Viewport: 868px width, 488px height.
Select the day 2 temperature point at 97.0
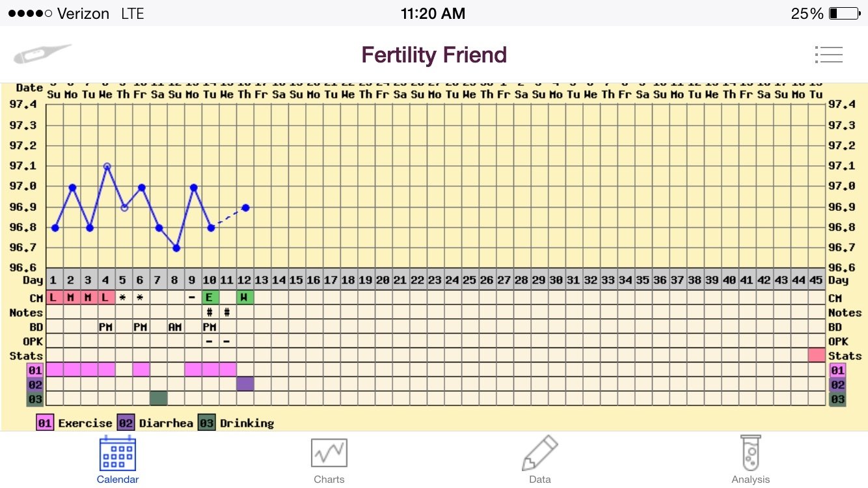pos(72,187)
